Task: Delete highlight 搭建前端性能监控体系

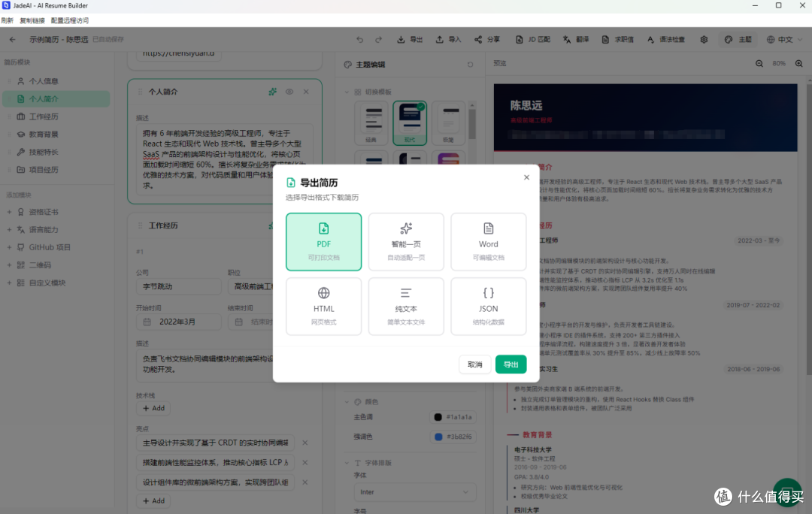Action: pos(305,462)
